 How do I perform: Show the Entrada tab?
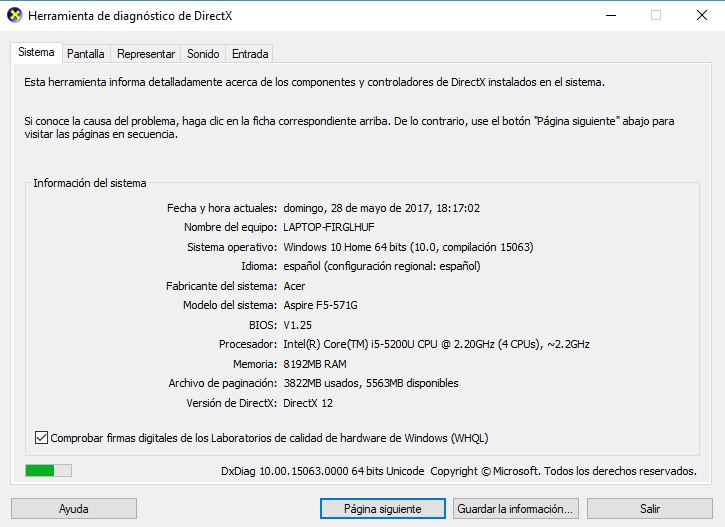249,54
